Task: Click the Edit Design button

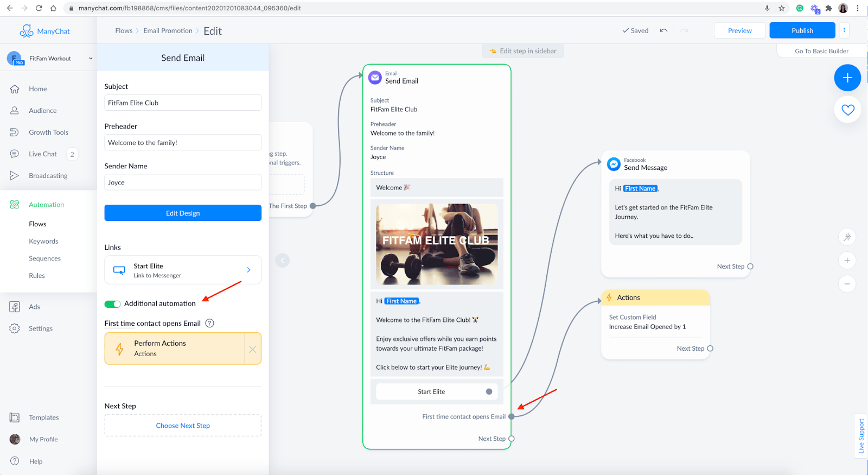Action: click(183, 213)
